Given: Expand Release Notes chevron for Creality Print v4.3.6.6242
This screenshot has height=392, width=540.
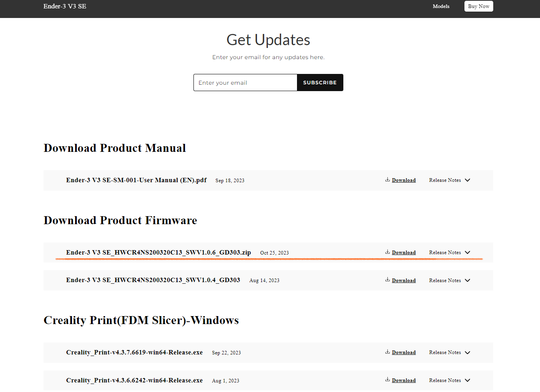Looking at the screenshot, I should [x=467, y=380].
